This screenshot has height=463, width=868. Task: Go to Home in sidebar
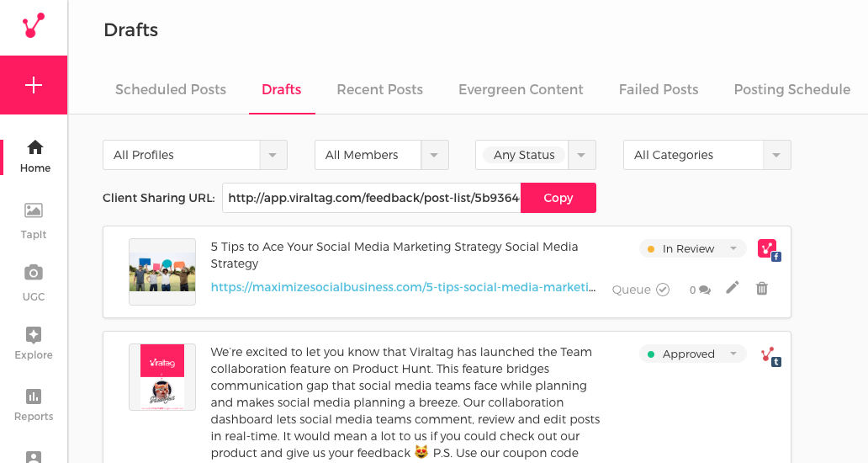click(34, 157)
